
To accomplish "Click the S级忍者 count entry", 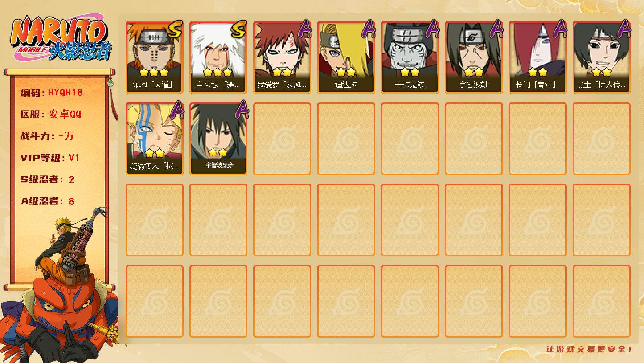I will [47, 179].
